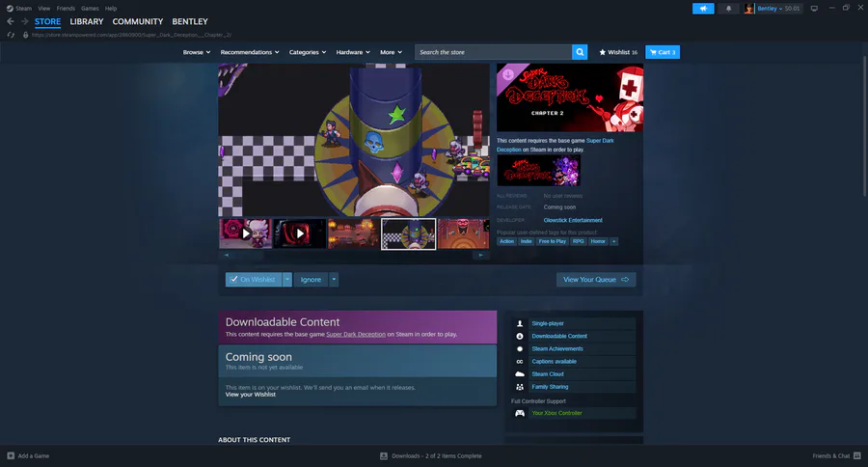Play the second red trailer thumbnail
The height and width of the screenshot is (467, 868).
(300, 233)
